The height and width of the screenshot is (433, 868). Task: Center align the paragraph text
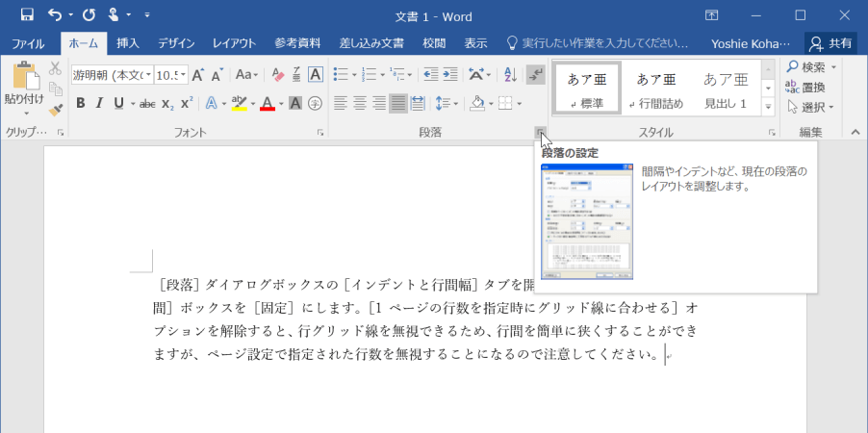coord(360,103)
